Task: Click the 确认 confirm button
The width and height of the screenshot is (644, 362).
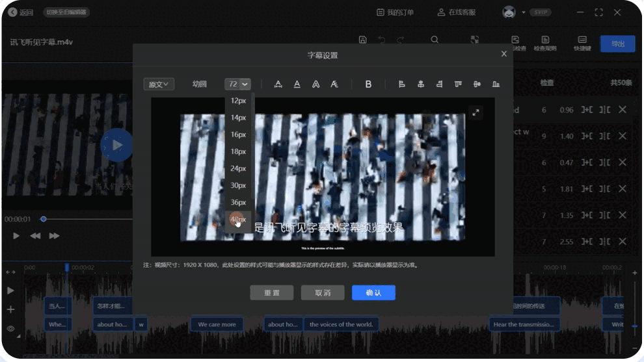Action: pos(373,293)
